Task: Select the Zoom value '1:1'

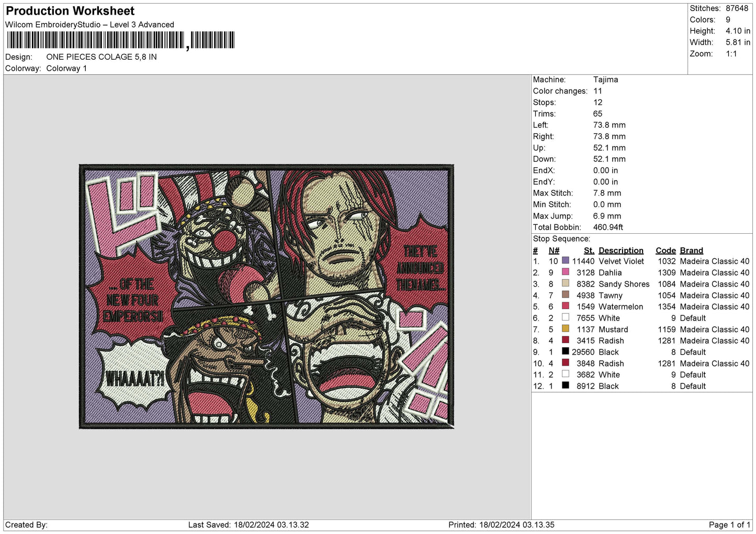Action: point(731,54)
